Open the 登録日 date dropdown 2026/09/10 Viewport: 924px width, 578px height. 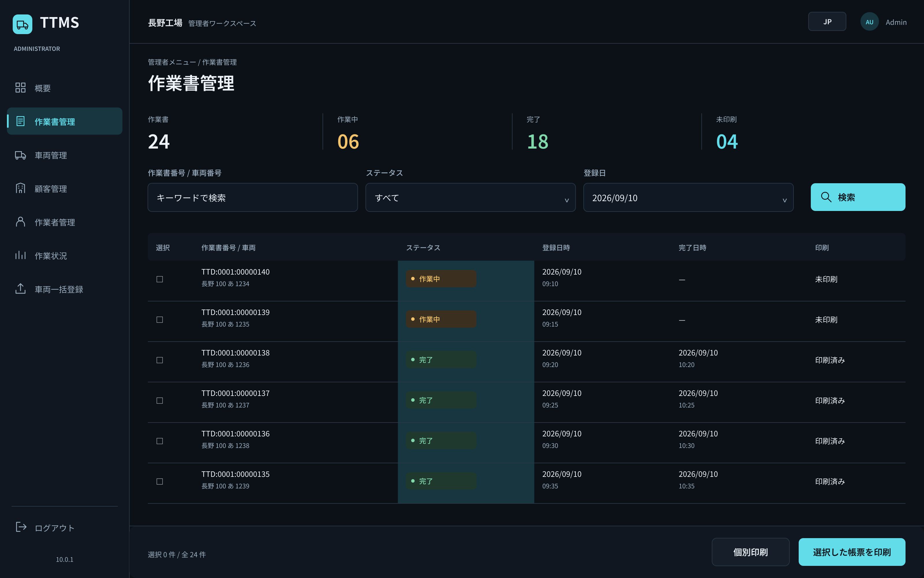pyautogui.click(x=688, y=198)
